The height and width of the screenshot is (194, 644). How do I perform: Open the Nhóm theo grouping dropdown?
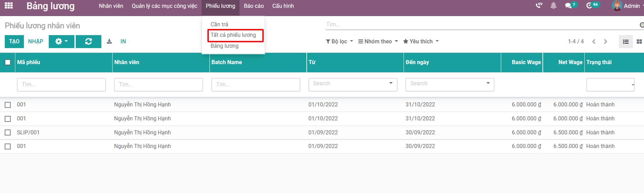coord(378,41)
